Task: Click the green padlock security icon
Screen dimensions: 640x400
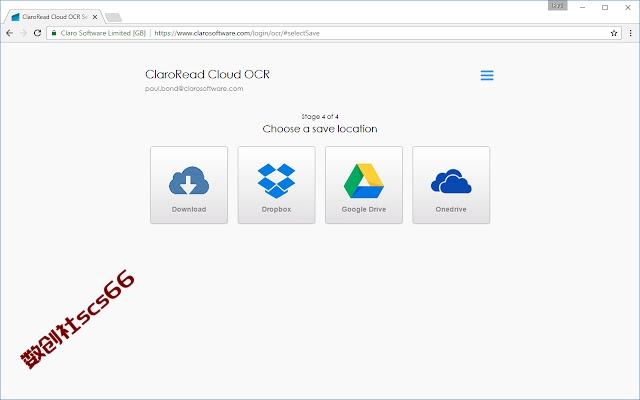Action: [53, 33]
